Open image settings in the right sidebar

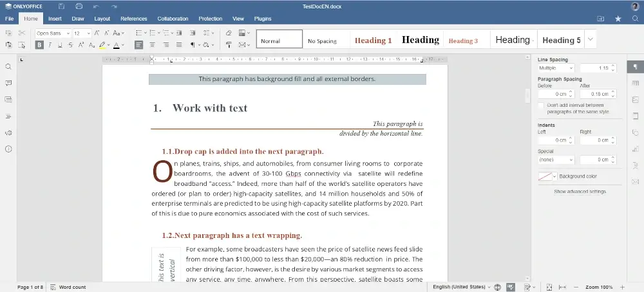coord(636,100)
